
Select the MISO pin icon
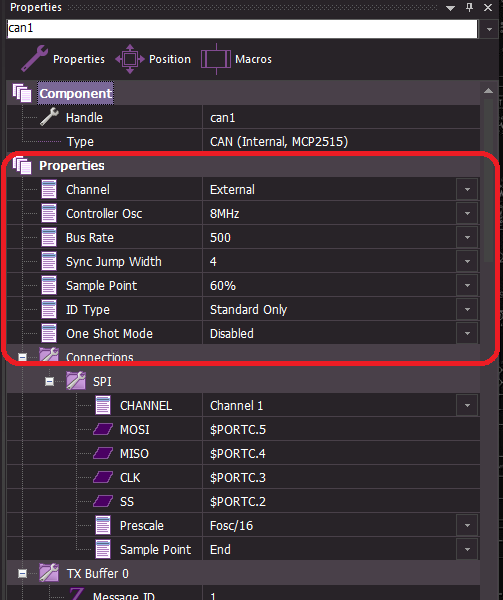(103, 453)
